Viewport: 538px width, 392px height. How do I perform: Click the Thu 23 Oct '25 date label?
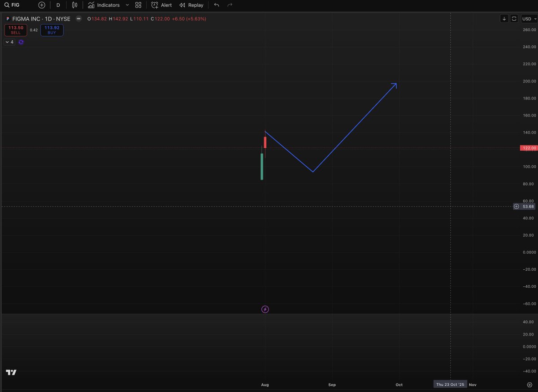click(x=451, y=384)
